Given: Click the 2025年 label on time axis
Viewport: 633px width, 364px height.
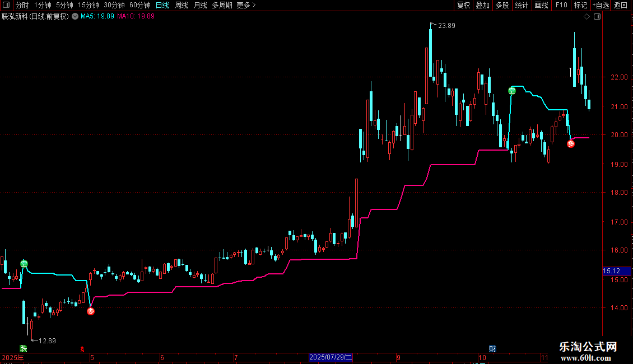Looking at the screenshot, I should coord(13,357).
